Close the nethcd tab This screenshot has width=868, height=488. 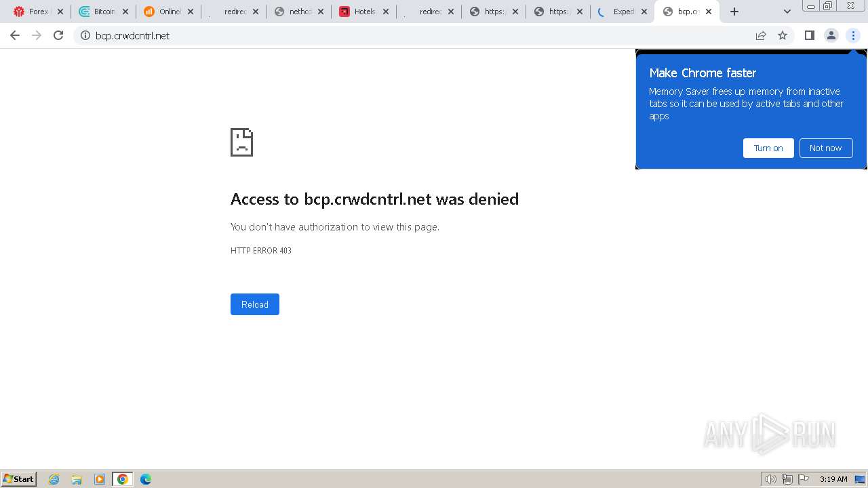321,12
